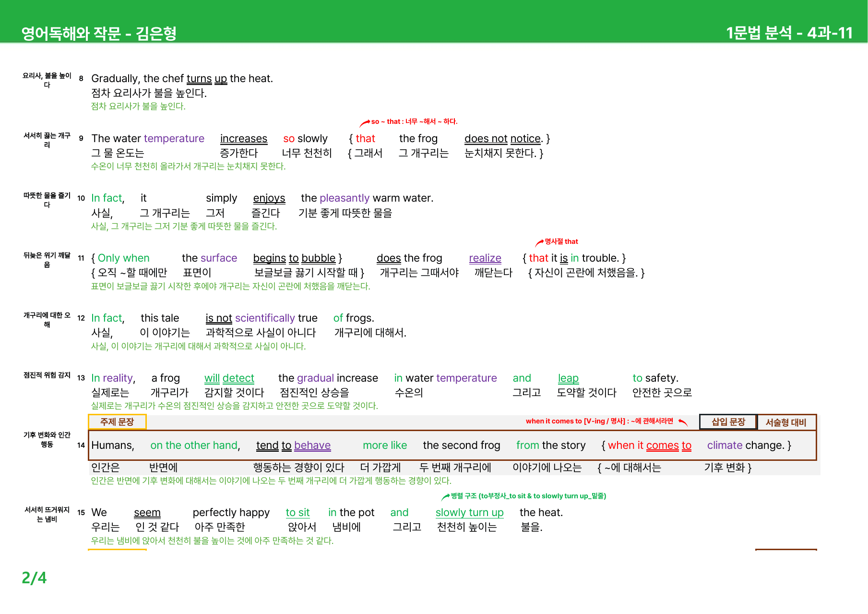The height and width of the screenshot is (614, 868).
Task: Click the green translation '사실, 그 개구리는 그저 기분 좋게 따뜻한 물을 즐긴다.'
Action: point(184,226)
